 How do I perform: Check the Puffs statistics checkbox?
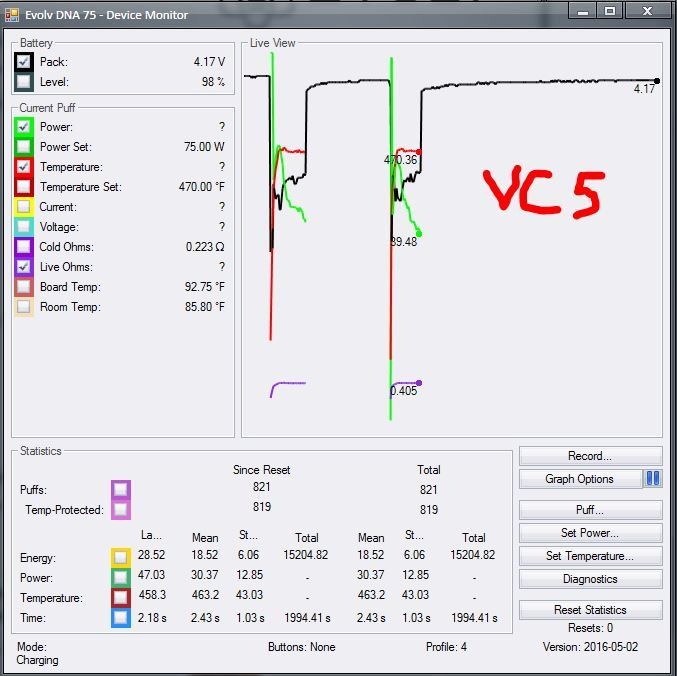pos(121,489)
